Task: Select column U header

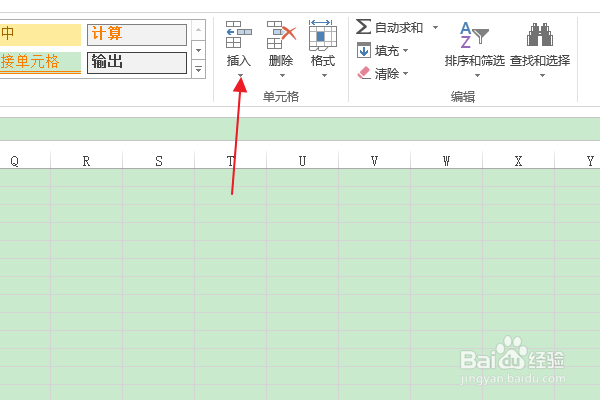Action: (302, 161)
